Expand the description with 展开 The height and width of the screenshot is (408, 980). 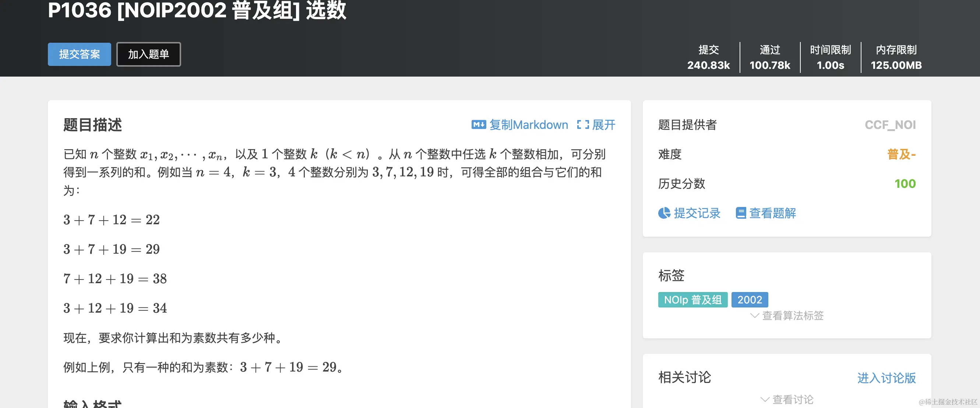603,124
